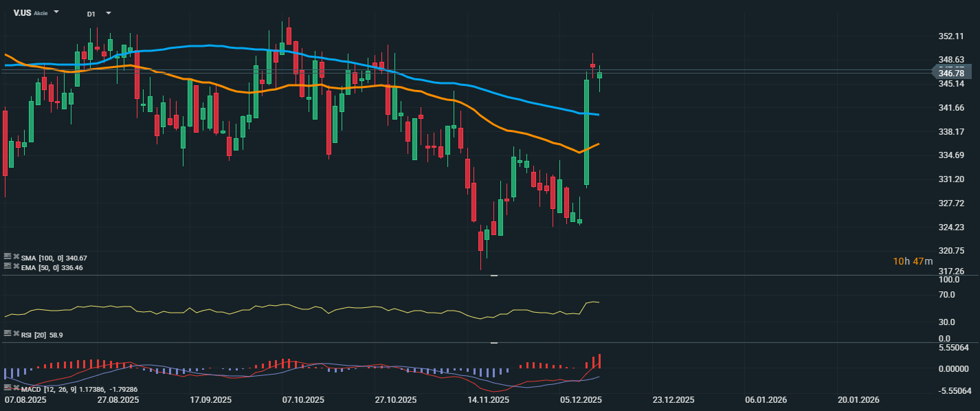This screenshot has width=980, height=411.
Task: Grab the divider handle above the RSI panel
Action: 493,276
